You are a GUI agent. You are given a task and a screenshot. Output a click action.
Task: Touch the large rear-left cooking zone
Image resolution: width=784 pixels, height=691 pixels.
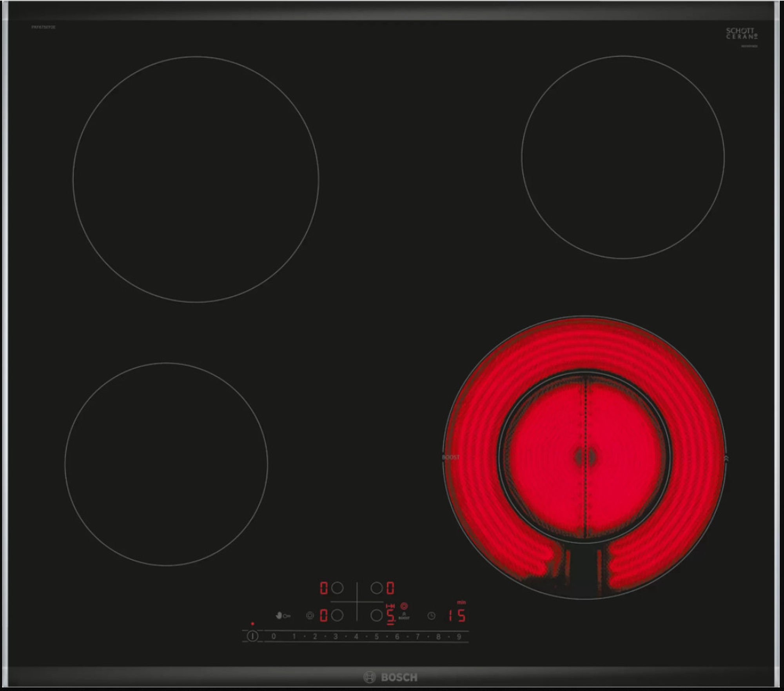pyautogui.click(x=196, y=179)
